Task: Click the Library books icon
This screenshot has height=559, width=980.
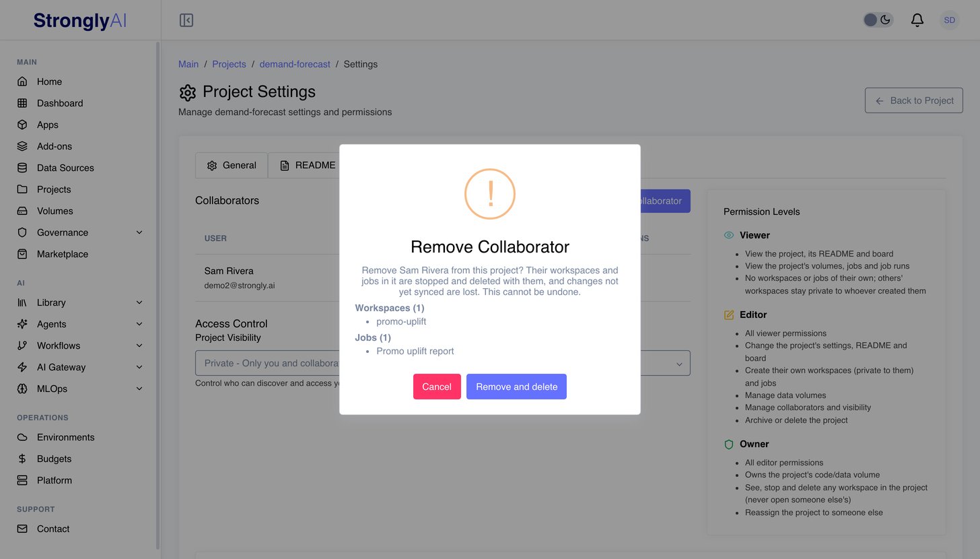Action: (x=22, y=302)
